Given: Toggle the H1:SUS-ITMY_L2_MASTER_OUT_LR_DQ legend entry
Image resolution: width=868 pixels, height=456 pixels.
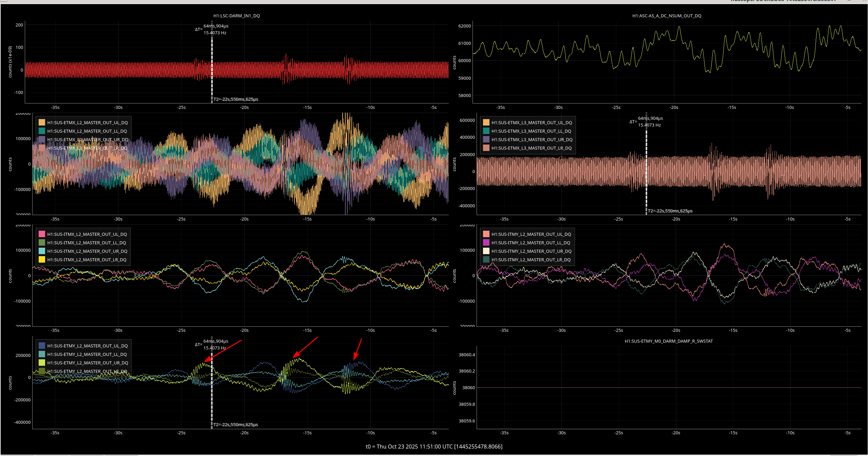Looking at the screenshot, I should [531, 260].
